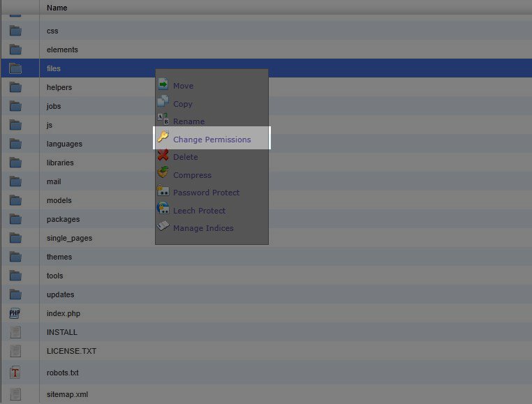532x404 pixels.
Task: Click the single_pages folder icon
Action: 15,238
